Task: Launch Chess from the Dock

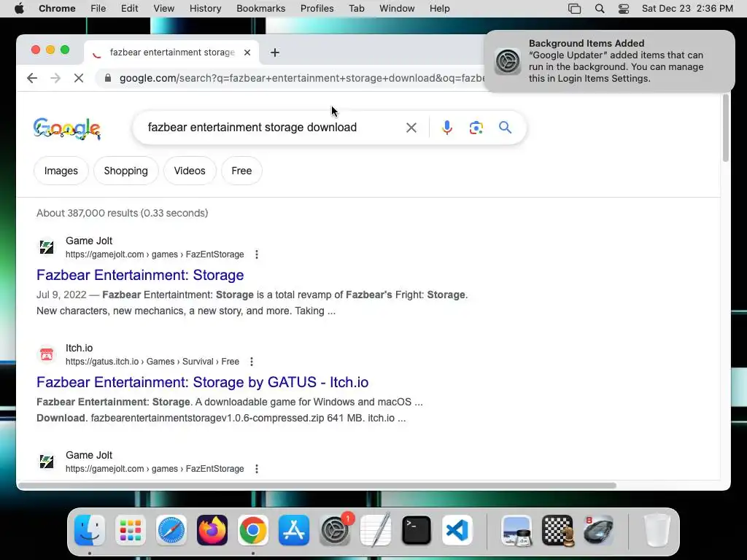Action: click(557, 530)
